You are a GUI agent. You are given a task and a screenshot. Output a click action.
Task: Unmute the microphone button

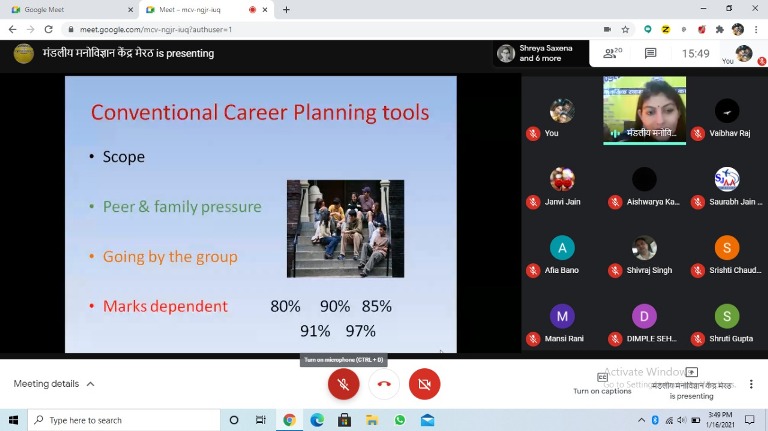pos(343,384)
